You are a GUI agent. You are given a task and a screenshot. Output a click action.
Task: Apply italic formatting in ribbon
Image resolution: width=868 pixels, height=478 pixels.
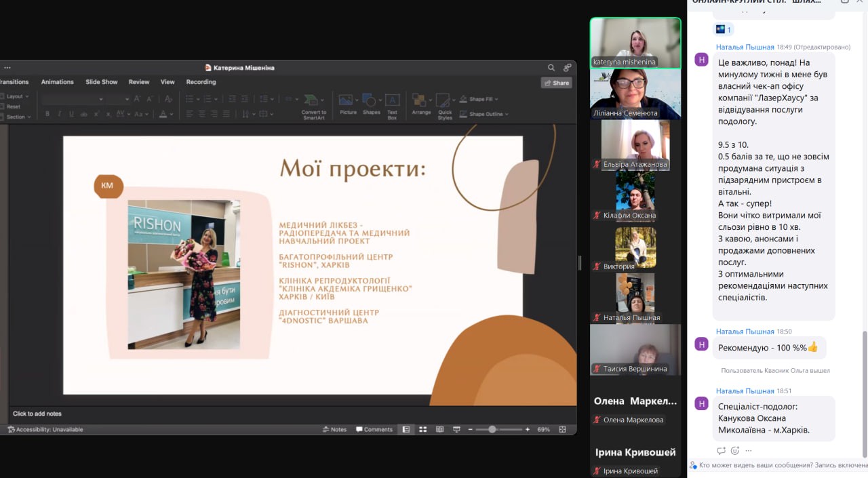60,114
